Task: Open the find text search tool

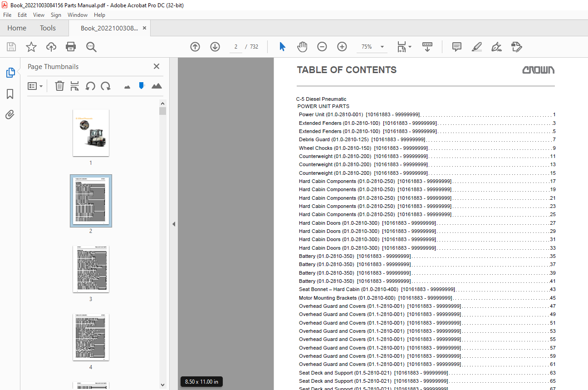Action: pyautogui.click(x=91, y=47)
